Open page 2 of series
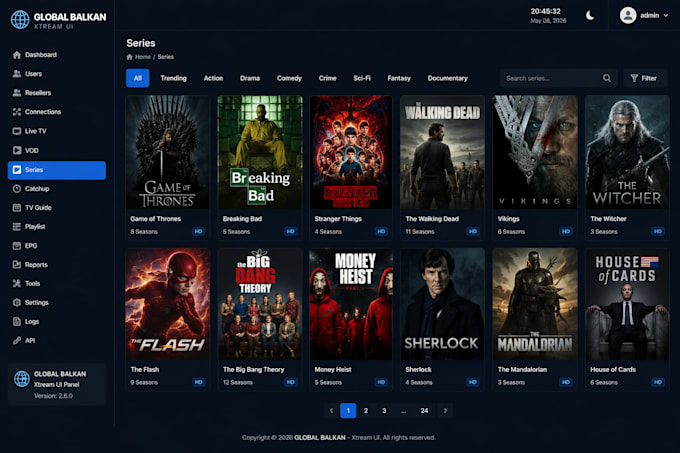The width and height of the screenshot is (680, 453). point(366,411)
